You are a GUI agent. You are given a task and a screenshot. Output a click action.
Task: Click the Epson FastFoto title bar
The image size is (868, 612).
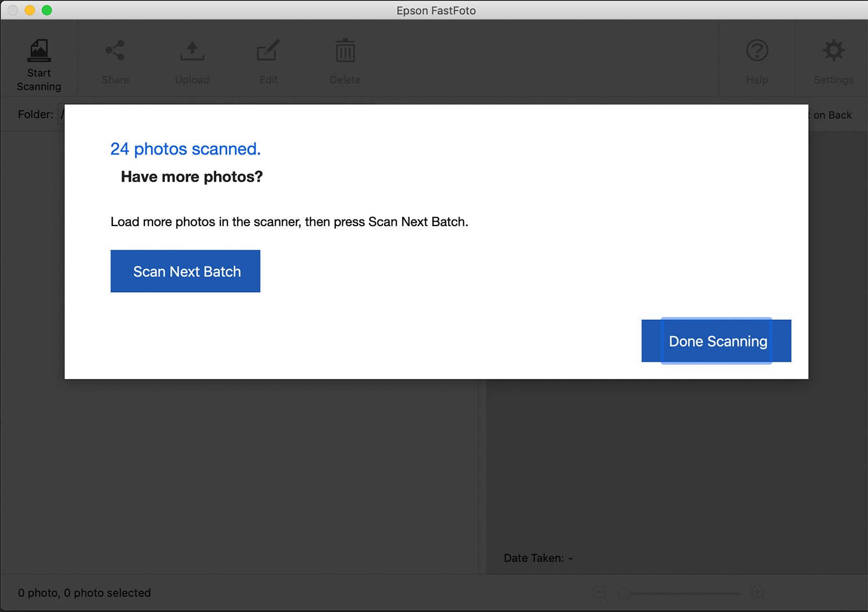tap(436, 10)
